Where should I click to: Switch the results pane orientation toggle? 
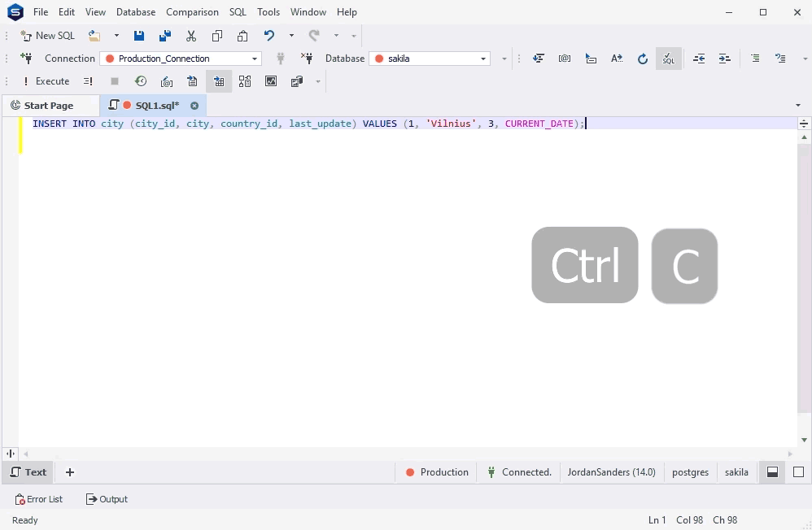pos(771,471)
